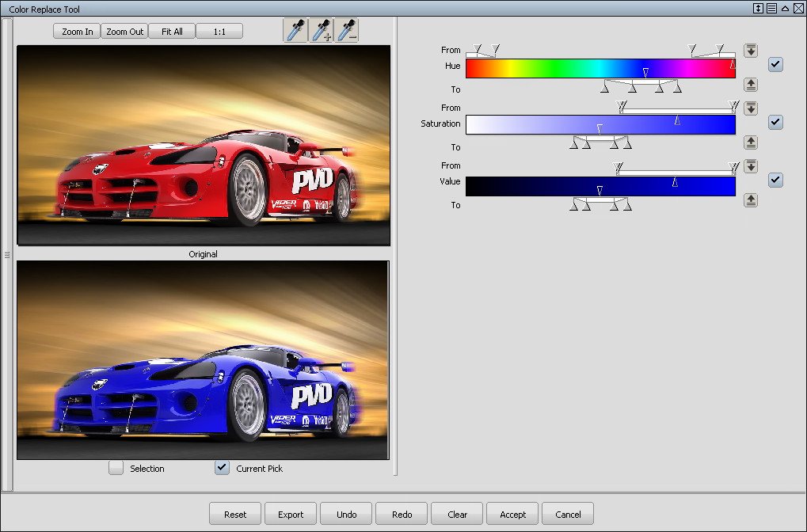The image size is (807, 532).
Task: Click the Undo button
Action: click(346, 514)
